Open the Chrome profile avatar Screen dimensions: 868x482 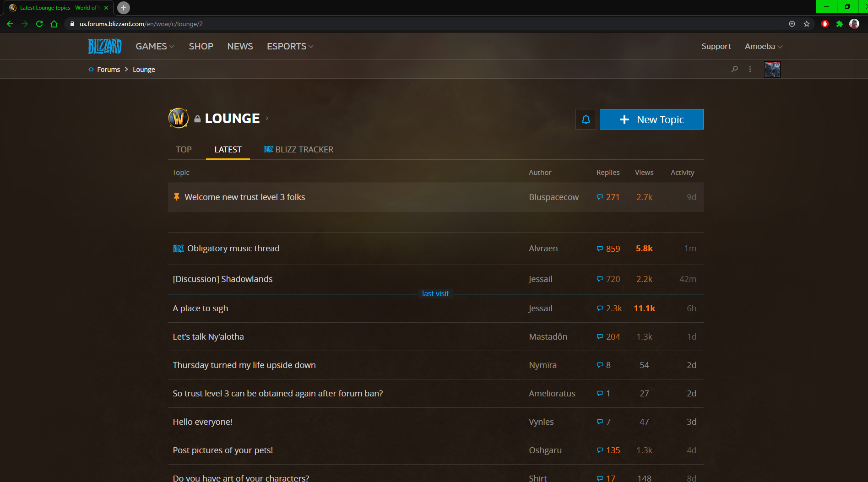coord(854,24)
